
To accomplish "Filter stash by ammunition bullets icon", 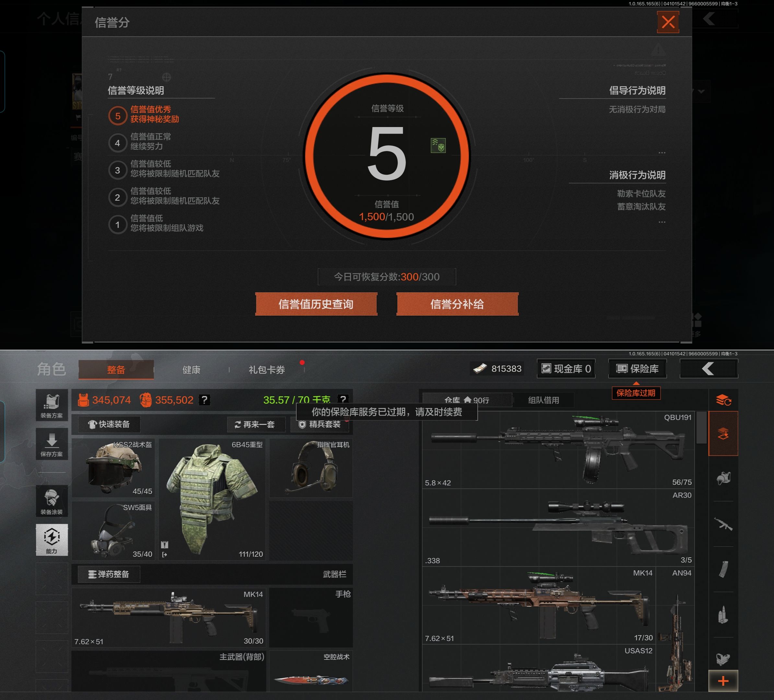I will pos(723,615).
